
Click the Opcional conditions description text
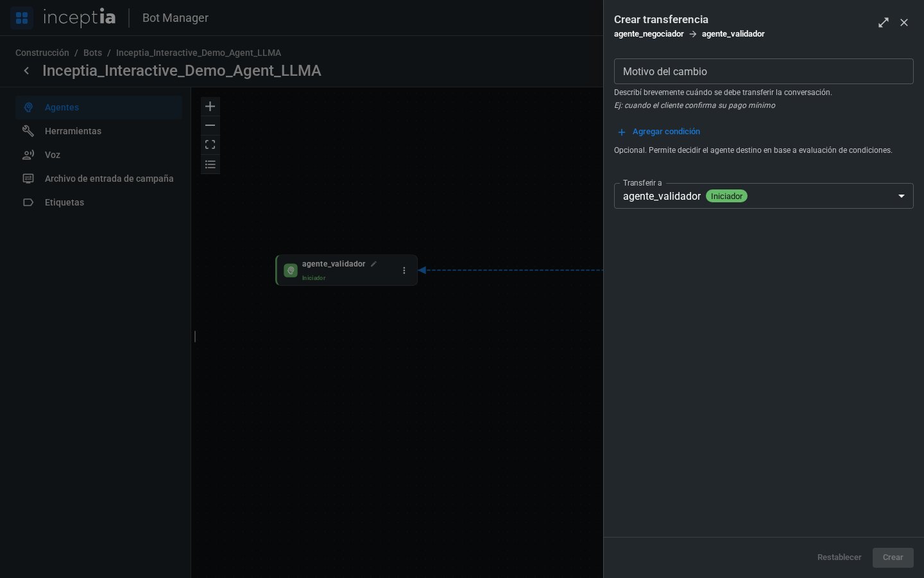click(753, 150)
